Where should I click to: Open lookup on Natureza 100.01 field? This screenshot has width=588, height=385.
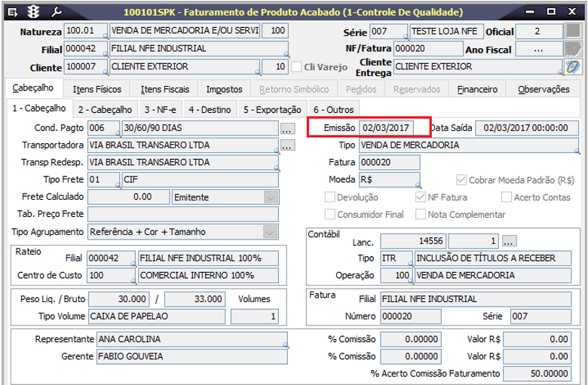[x=106, y=36]
